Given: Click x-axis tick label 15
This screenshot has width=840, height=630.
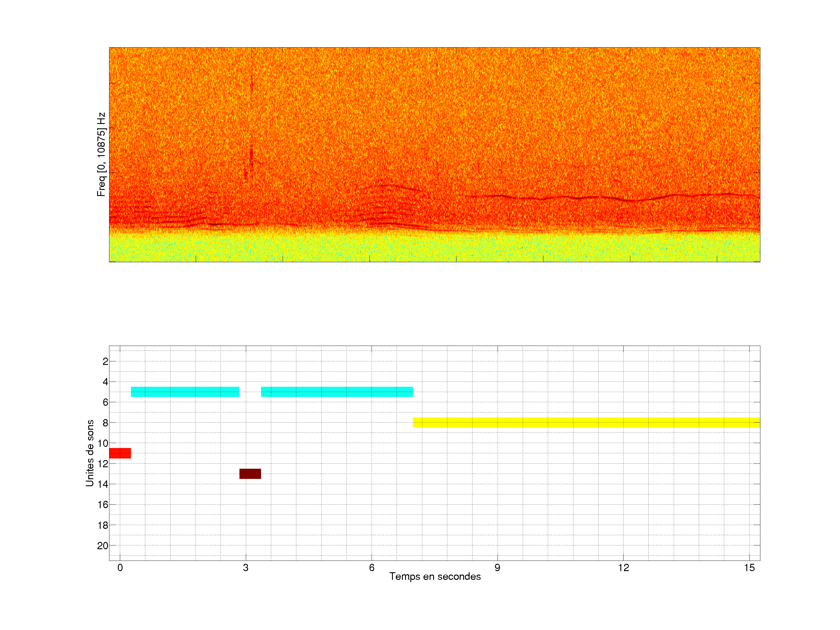Looking at the screenshot, I should [x=749, y=568].
